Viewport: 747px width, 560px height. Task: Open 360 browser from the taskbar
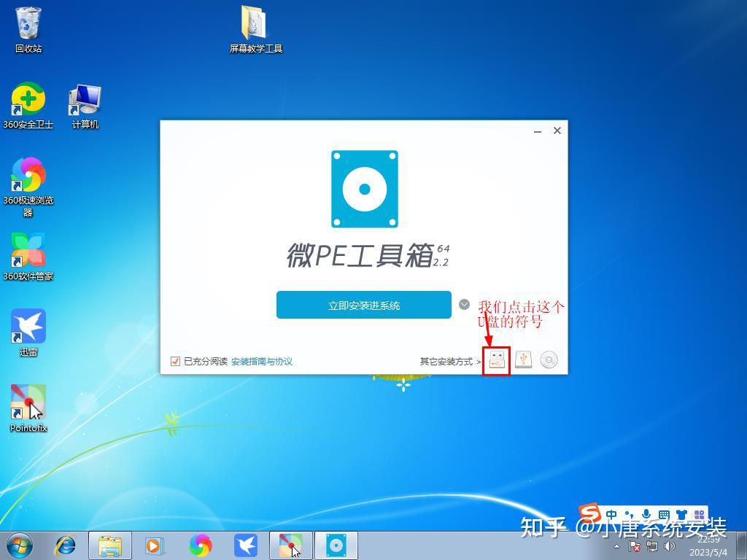(201, 545)
